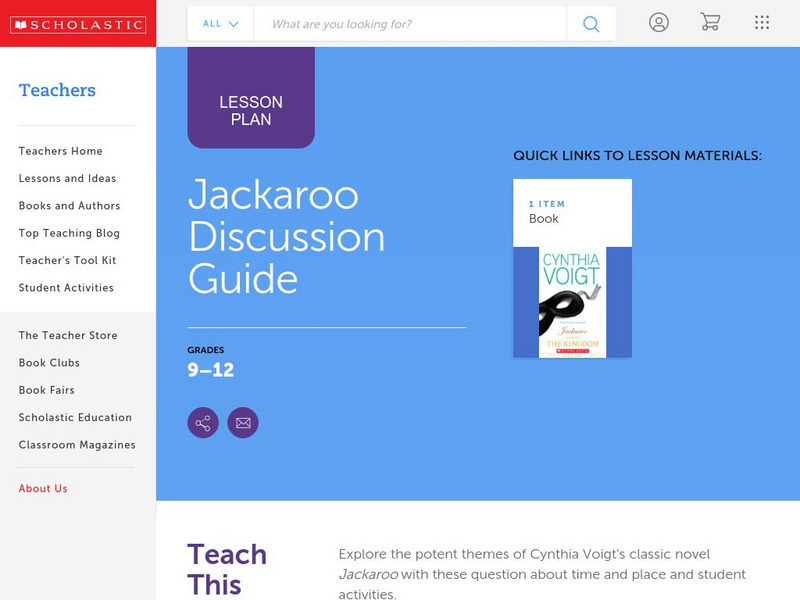Go to Teachers Home
Screen dimensions: 800x600
click(x=59, y=151)
